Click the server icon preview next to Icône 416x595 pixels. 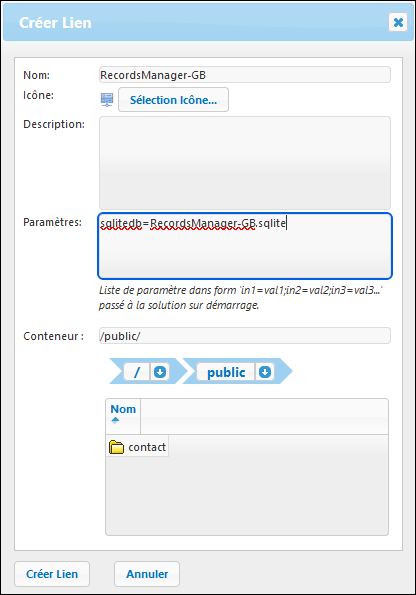tap(107, 99)
